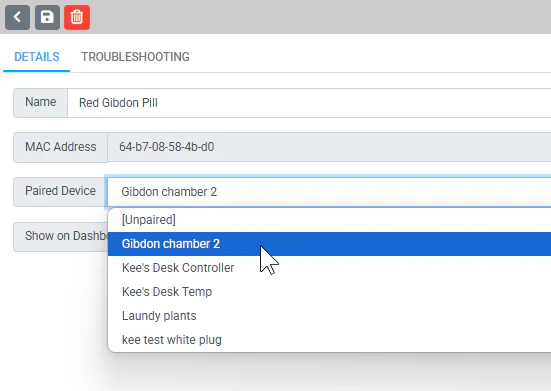Go back using the left arrow icon

17,17
